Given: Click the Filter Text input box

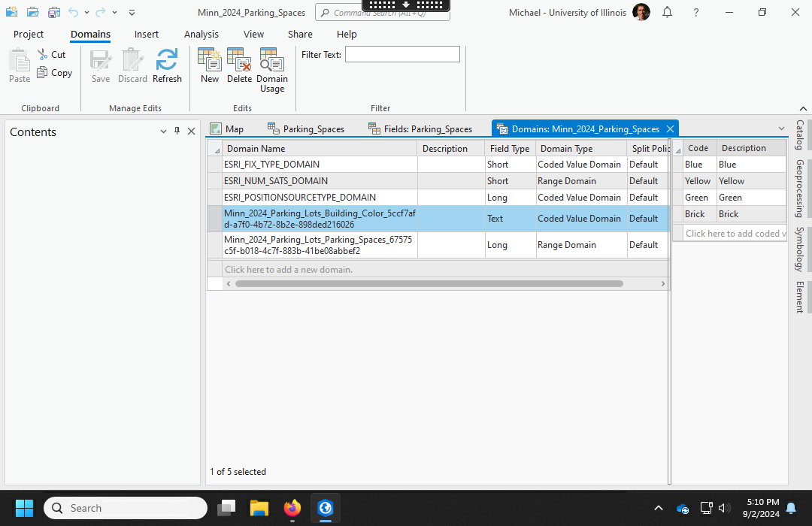Looking at the screenshot, I should pyautogui.click(x=402, y=54).
